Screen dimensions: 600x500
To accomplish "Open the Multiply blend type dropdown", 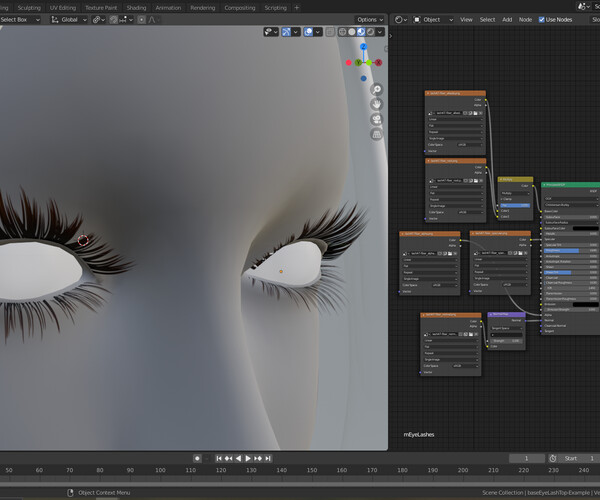I will (x=515, y=193).
